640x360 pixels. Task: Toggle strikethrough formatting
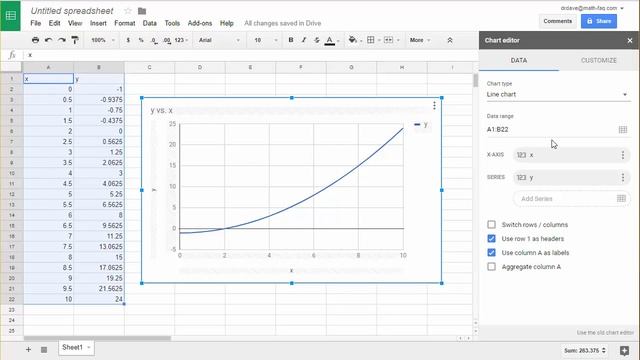(317, 40)
